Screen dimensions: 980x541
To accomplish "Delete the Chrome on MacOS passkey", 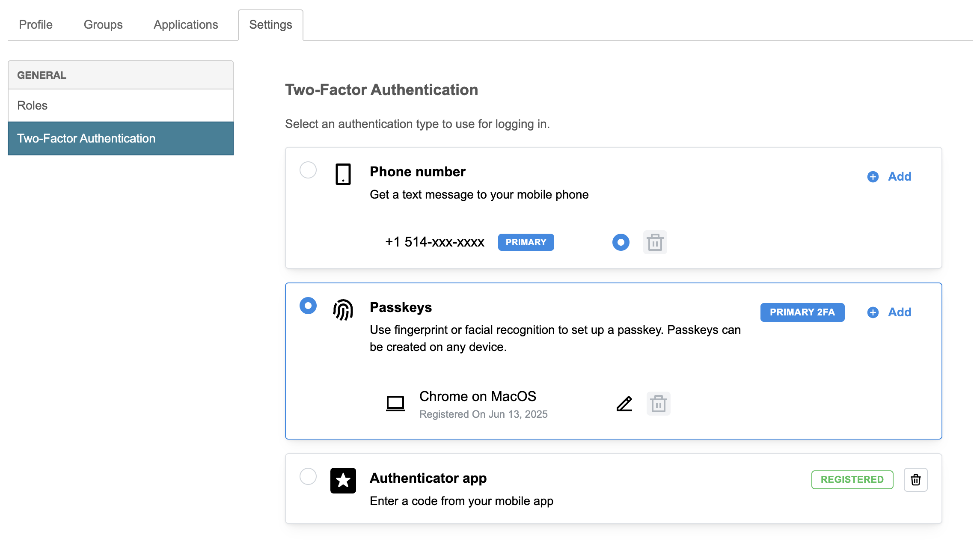I will (x=658, y=404).
